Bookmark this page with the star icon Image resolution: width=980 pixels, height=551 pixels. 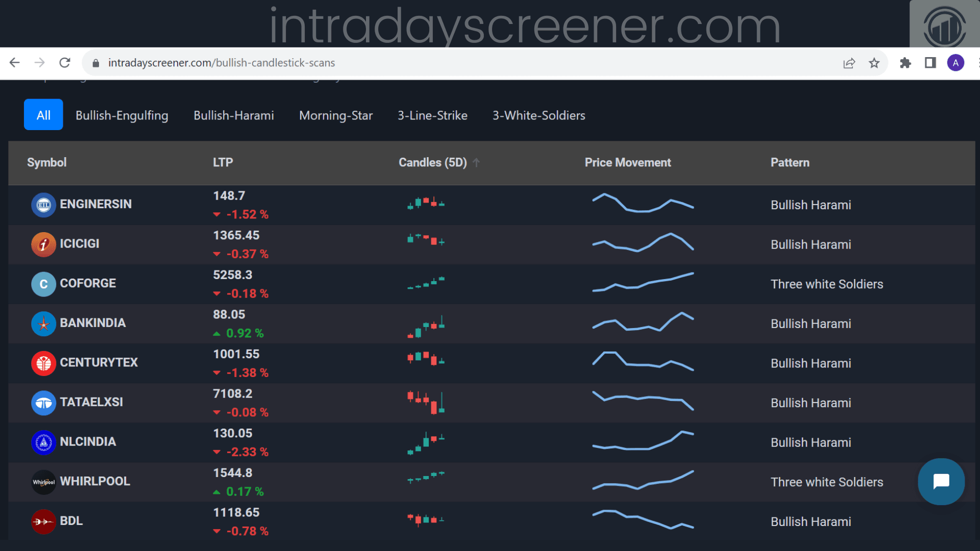874,63
